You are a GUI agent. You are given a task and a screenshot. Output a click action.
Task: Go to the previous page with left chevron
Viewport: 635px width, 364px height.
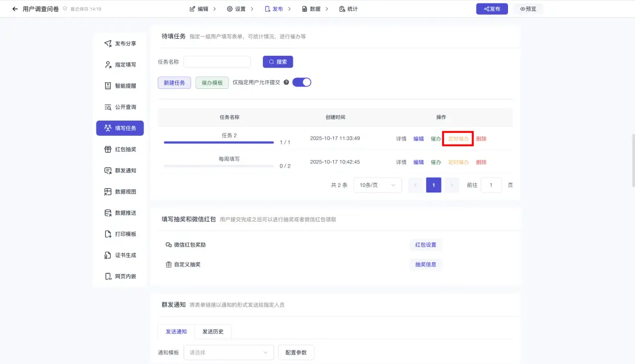416,185
